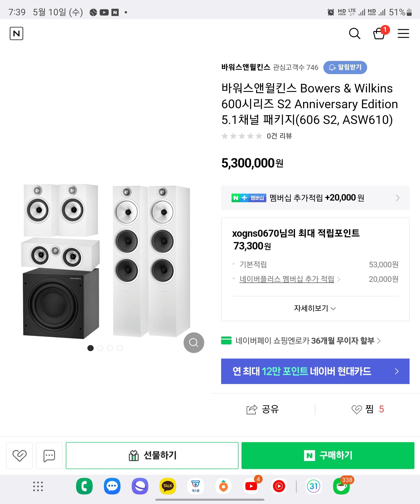This screenshot has height=504, width=420.
Task: Open the hamburger menu
Action: tap(403, 33)
